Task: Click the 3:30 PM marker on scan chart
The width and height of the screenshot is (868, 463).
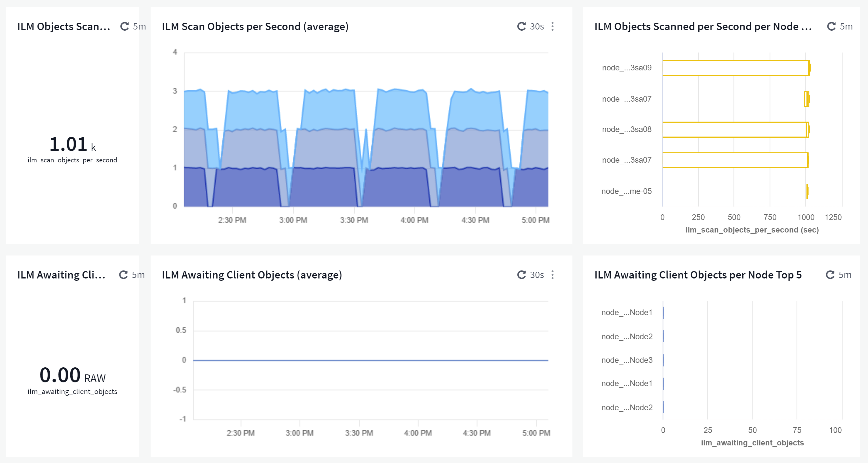Action: [354, 220]
